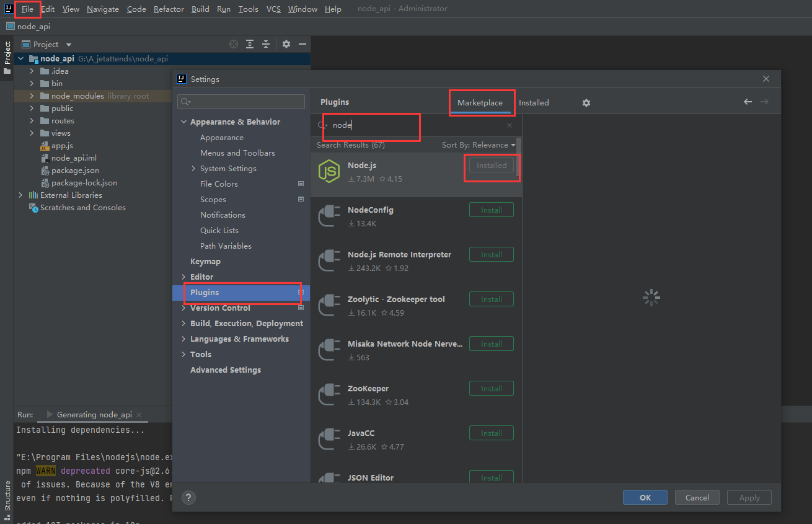Hide the Project panel with minus icon
Screen dimensions: 812x524
[302, 44]
